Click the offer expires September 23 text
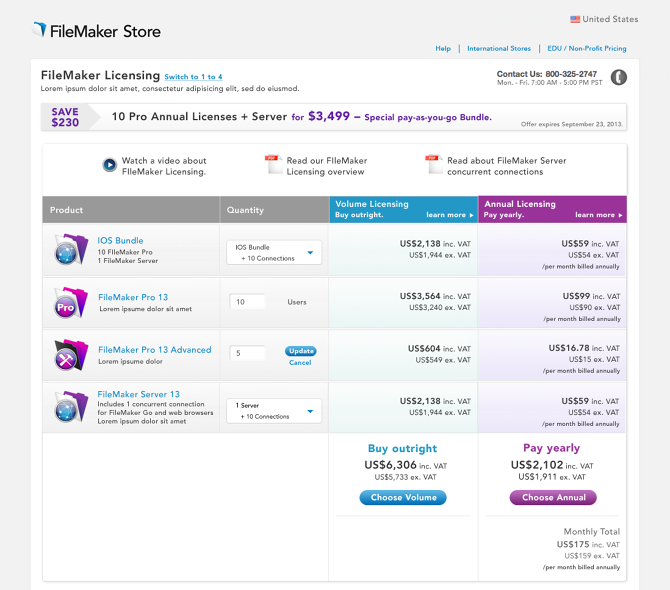 point(572,124)
